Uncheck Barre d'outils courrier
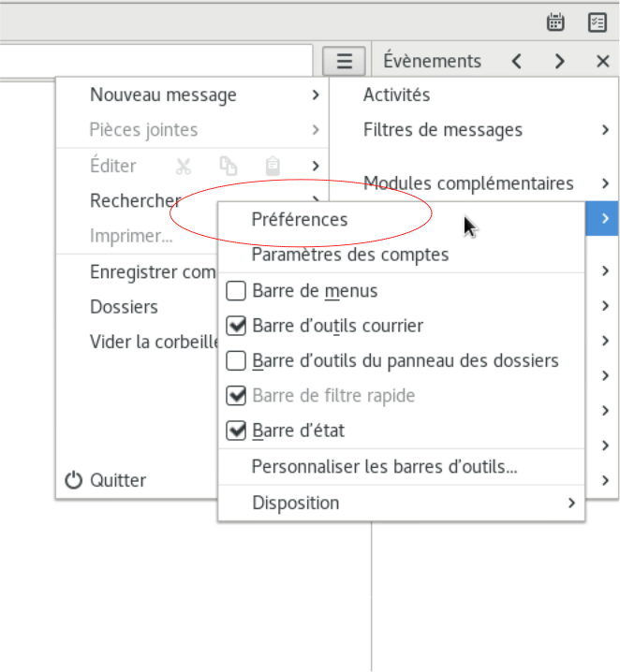This screenshot has width=620, height=672. tap(236, 326)
